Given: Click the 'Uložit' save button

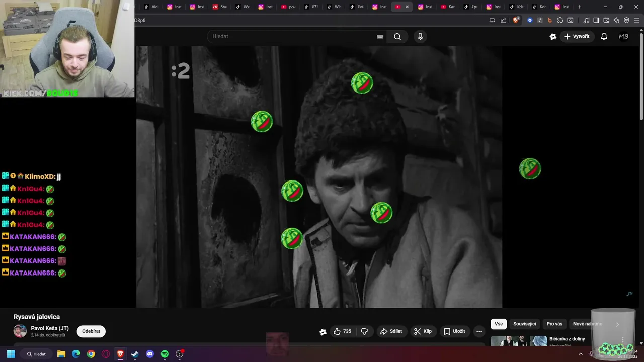Looking at the screenshot, I should 454,331.
